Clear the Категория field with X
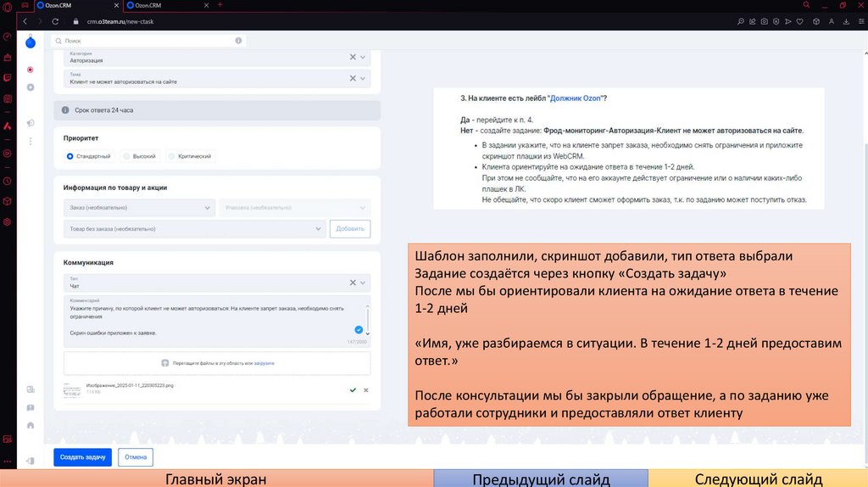868x487 pixels. 353,57
